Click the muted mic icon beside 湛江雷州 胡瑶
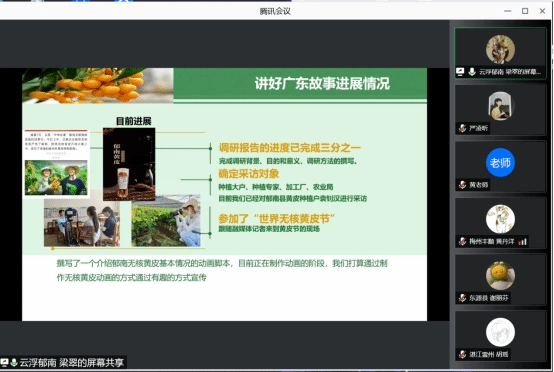 point(462,354)
